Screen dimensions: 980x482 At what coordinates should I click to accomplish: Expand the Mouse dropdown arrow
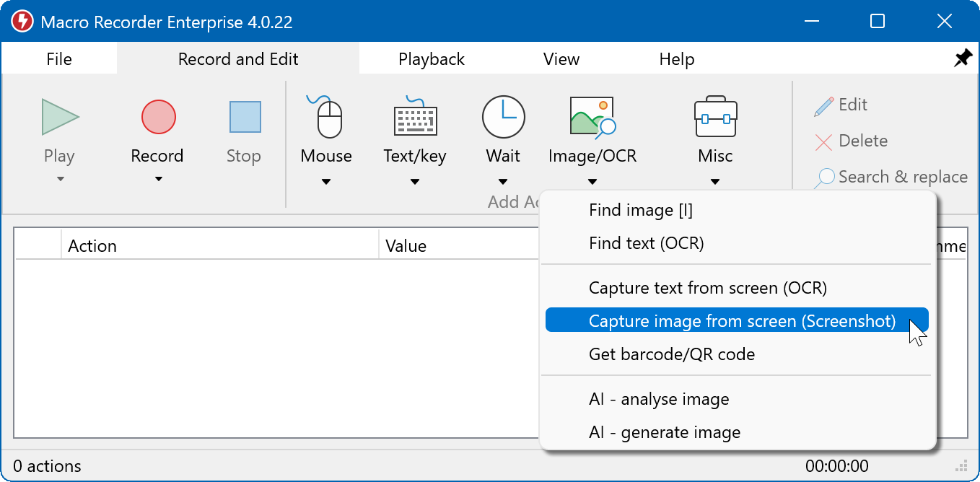click(325, 182)
